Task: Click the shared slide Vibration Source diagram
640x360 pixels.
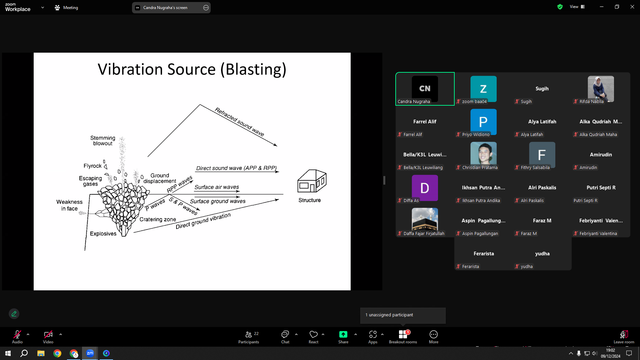Action: click(x=192, y=171)
